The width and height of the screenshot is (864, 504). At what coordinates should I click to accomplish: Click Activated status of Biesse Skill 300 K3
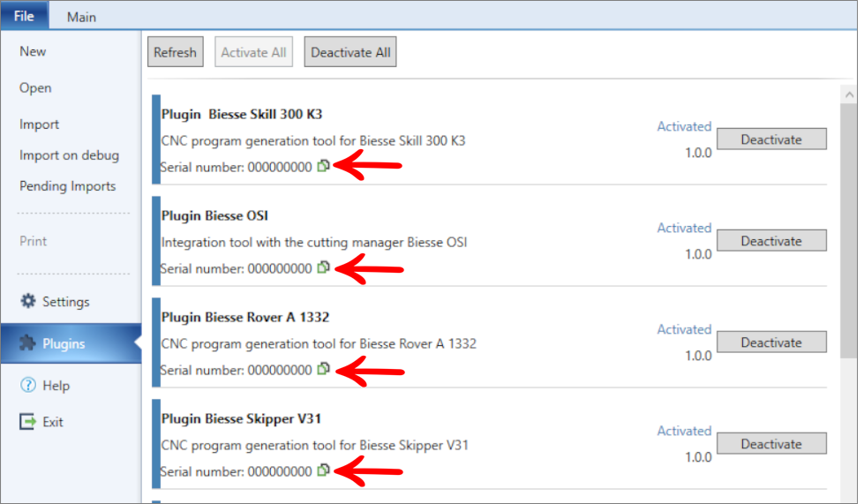tap(684, 126)
